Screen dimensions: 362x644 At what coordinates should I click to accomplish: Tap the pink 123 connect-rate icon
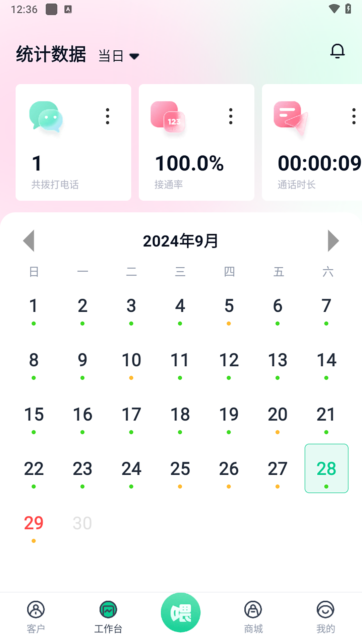pyautogui.click(x=168, y=116)
